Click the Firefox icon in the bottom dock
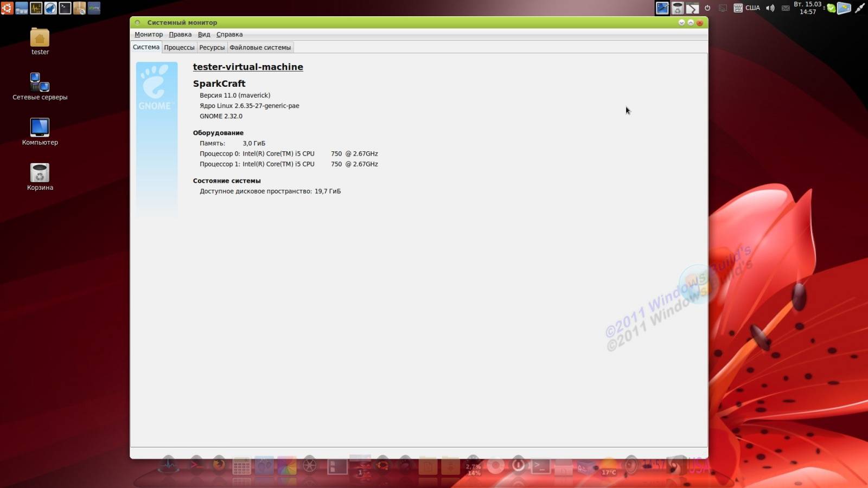Screen dimensions: 868x488 point(219,465)
